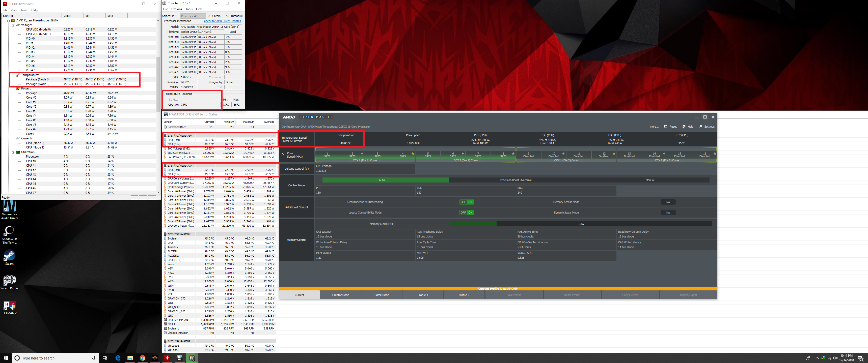Image resolution: width=868 pixels, height=363 pixels.
Task: Click the gold star on core 12
Action: [x=614, y=154]
